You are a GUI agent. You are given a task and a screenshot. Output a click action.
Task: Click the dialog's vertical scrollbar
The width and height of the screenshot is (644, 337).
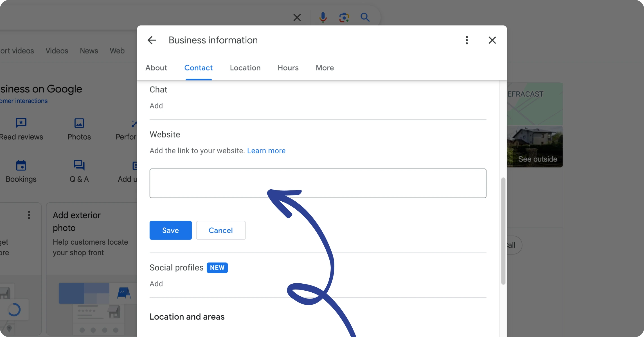(503, 231)
